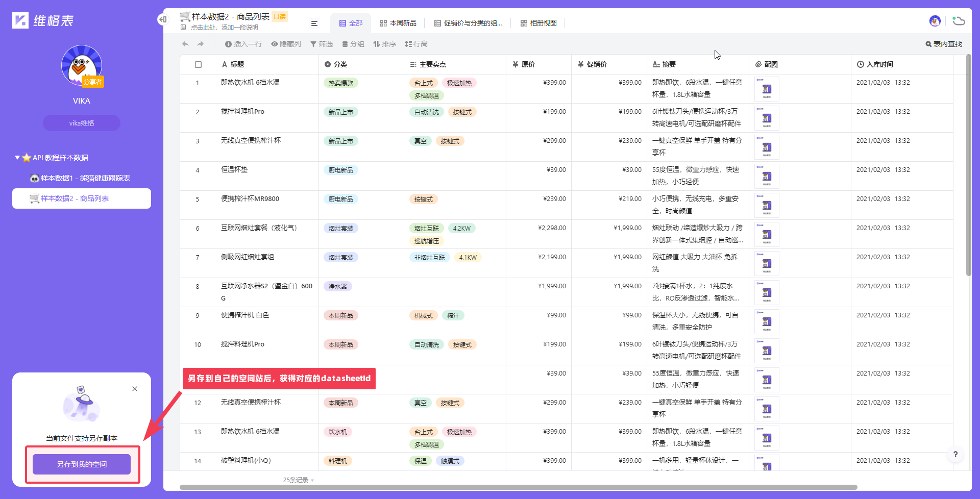980x499 pixels.
Task: Switch to the 促销价与分类的组 view tab
Action: tap(468, 23)
